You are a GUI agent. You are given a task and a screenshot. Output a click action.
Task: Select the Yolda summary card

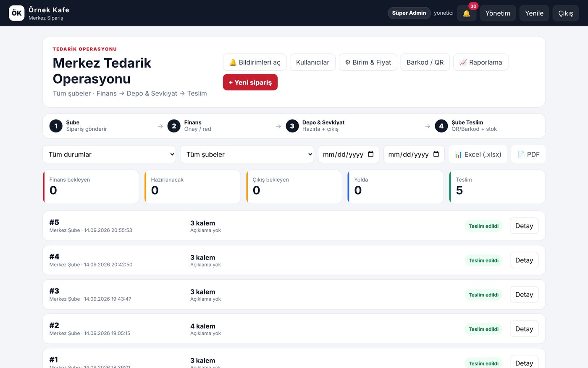396,187
